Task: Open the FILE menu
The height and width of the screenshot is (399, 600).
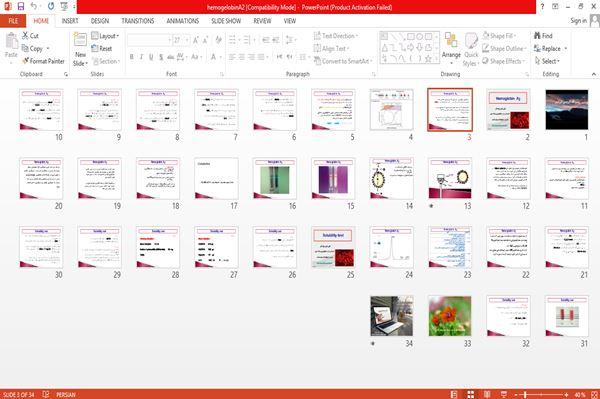Action: point(13,21)
